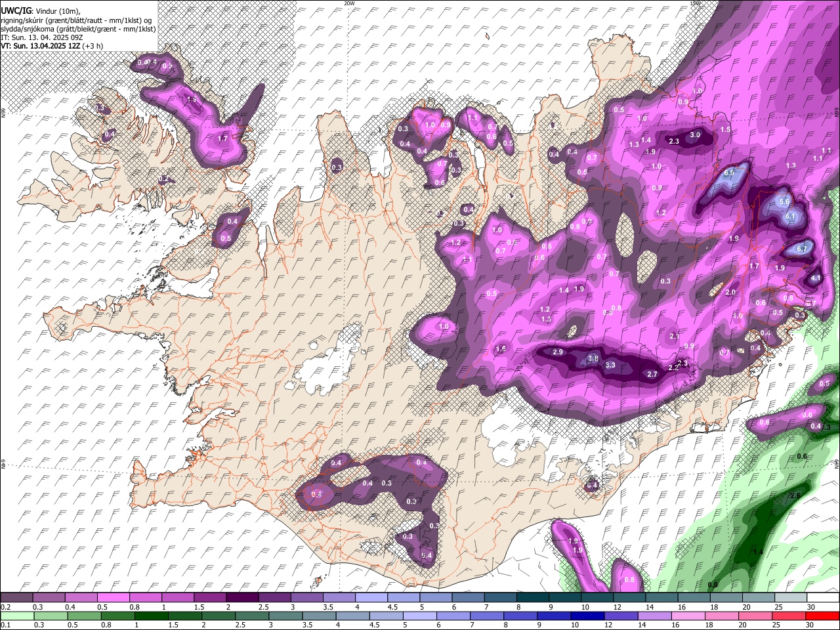
Task: Click the 4.1 precipitation value on the map
Action: click(816, 279)
